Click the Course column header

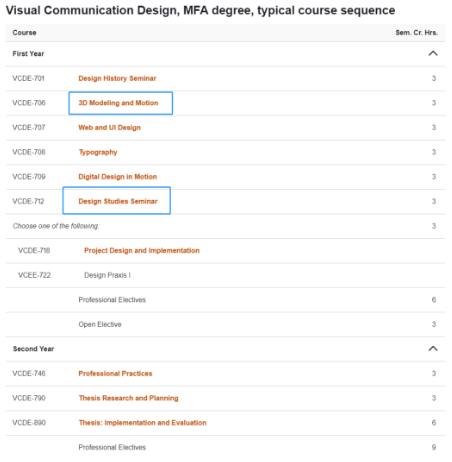pyautogui.click(x=24, y=33)
